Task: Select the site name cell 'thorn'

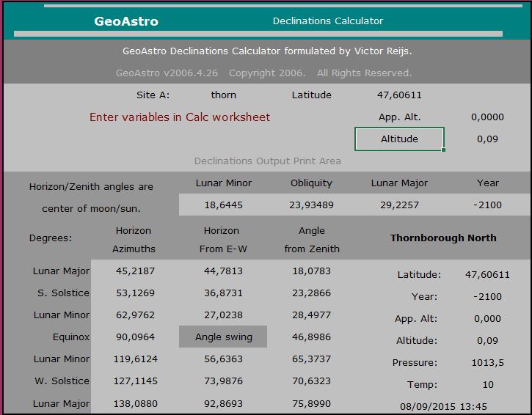Action: click(223, 95)
